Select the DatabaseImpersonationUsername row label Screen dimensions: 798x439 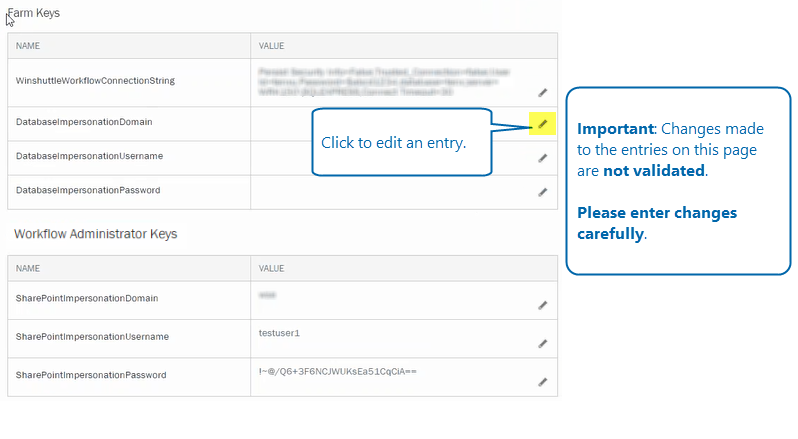pyautogui.click(x=90, y=156)
